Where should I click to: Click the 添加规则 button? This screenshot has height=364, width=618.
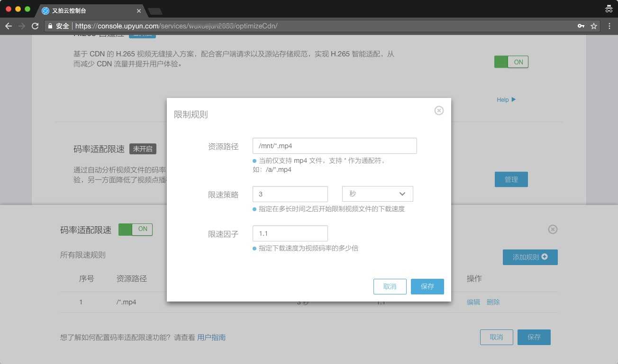click(x=530, y=257)
